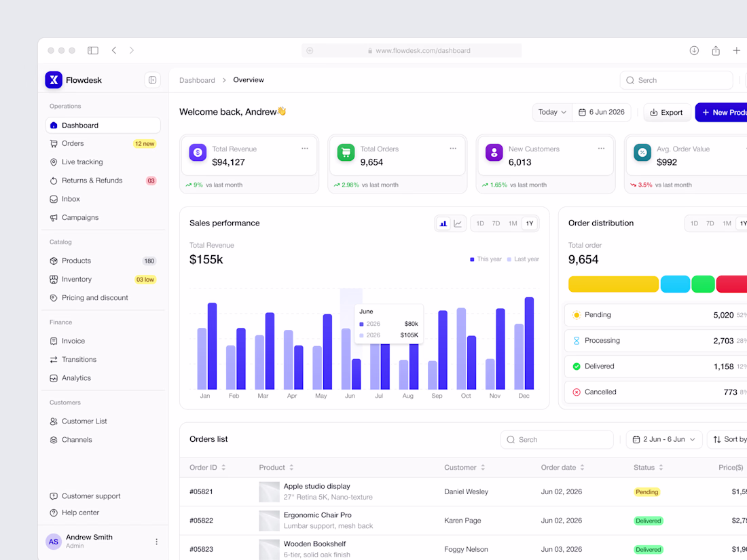This screenshot has width=747, height=560.
Task: Collapse the sidebar with the panel icon
Action: tap(152, 80)
